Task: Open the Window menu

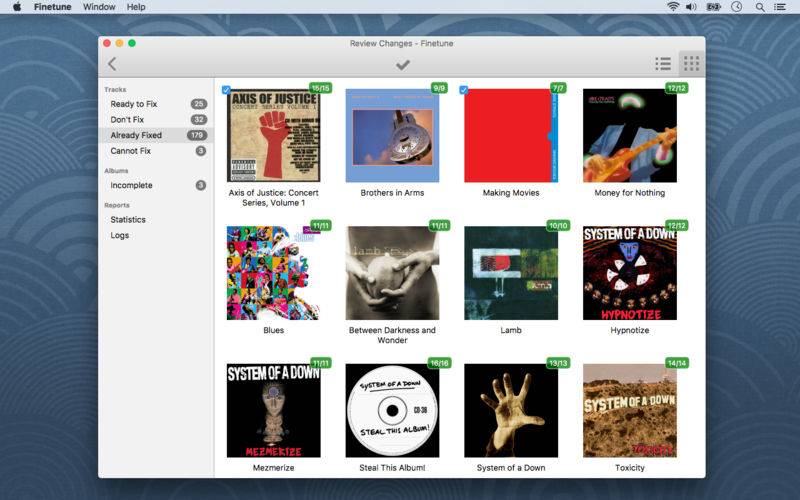Action: click(x=99, y=7)
